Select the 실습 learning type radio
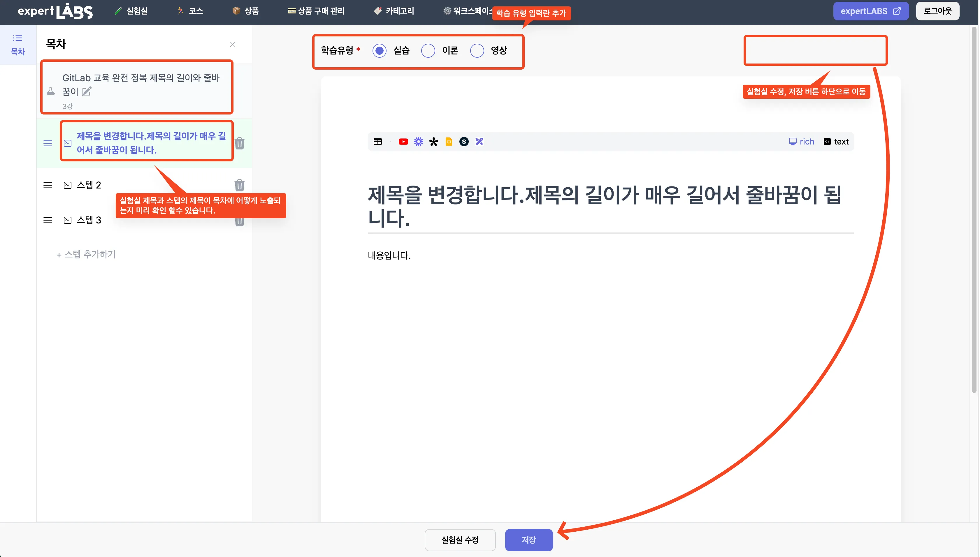The height and width of the screenshot is (557, 980). 379,50
